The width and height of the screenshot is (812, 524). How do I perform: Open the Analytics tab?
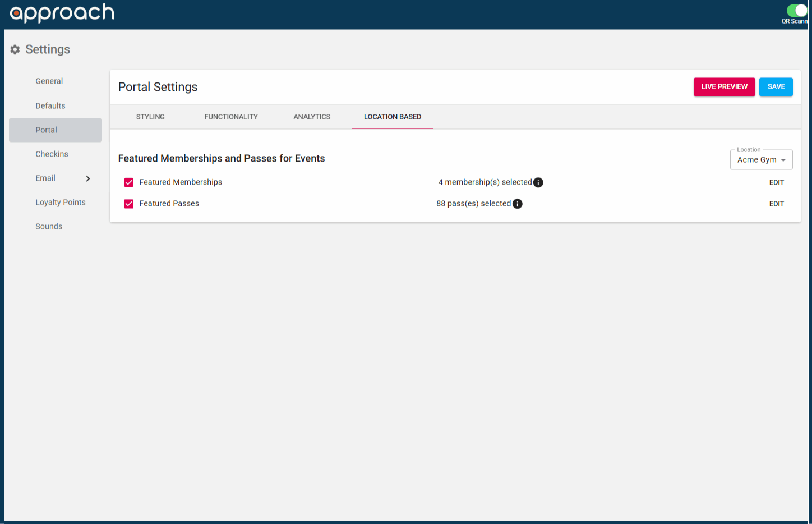(x=312, y=117)
